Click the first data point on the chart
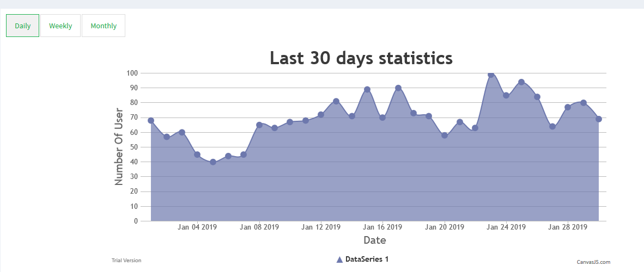 (151, 120)
